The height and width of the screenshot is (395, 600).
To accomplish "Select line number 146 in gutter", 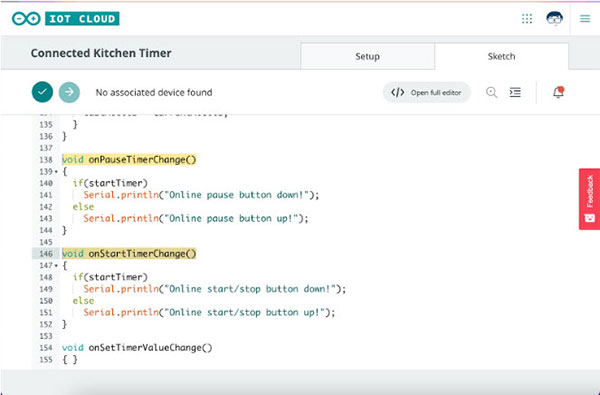I will (46, 254).
